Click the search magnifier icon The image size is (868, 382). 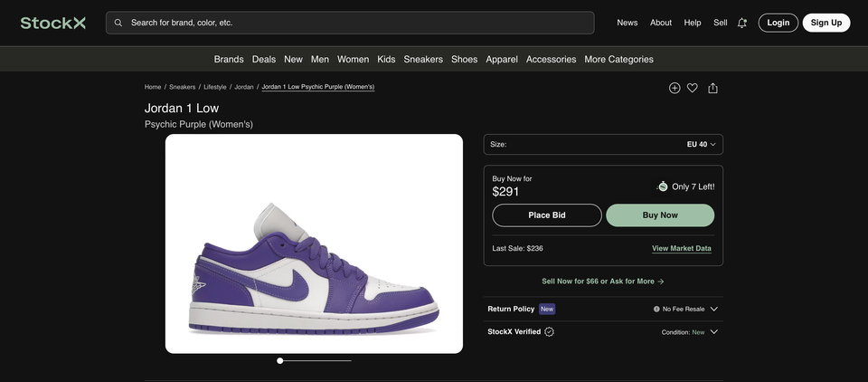tap(118, 23)
